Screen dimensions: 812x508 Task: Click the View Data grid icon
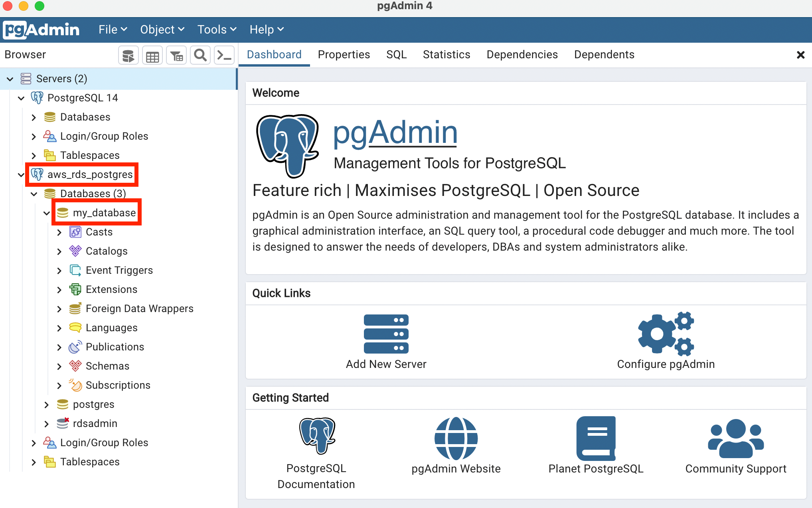point(152,55)
